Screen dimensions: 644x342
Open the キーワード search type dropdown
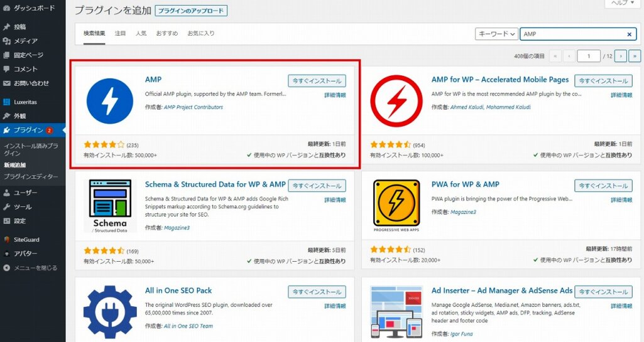496,35
